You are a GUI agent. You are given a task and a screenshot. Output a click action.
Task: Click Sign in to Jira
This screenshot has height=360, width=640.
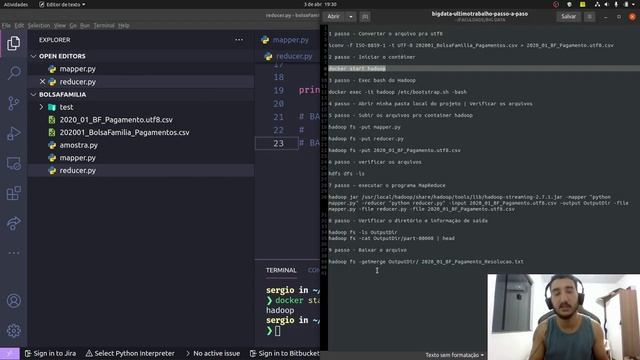[x=51, y=353]
